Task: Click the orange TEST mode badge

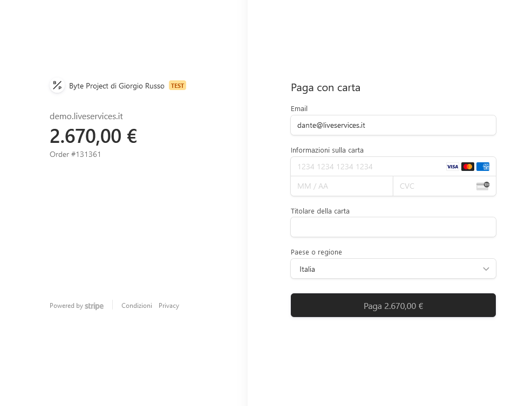Action: coord(178,86)
